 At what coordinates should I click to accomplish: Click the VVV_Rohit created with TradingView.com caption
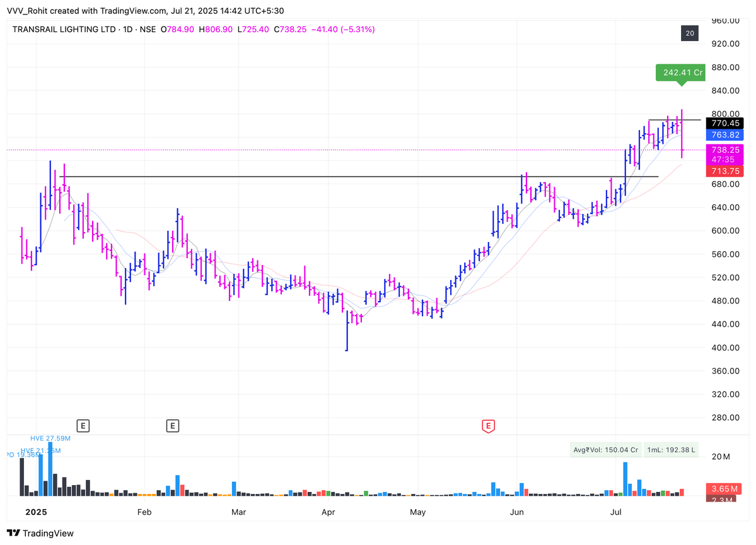145,11
